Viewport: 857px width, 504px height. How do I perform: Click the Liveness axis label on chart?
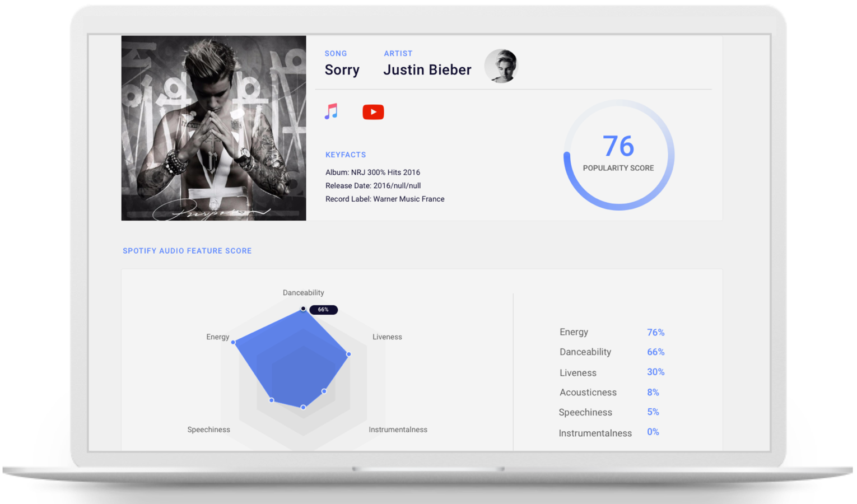(387, 337)
